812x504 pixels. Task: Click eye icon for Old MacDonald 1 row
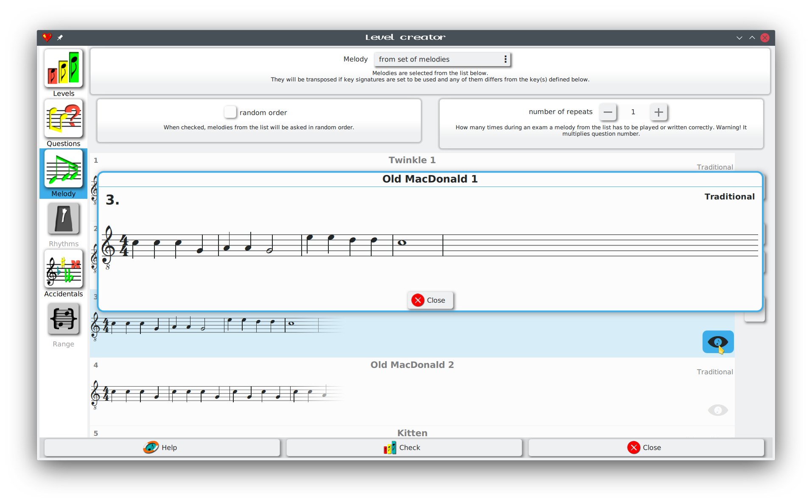(718, 342)
